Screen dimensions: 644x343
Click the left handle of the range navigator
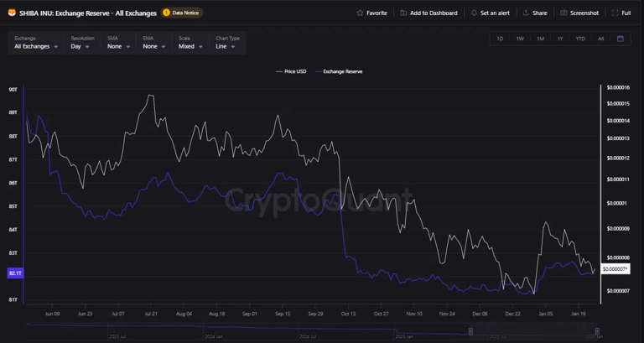click(470, 331)
